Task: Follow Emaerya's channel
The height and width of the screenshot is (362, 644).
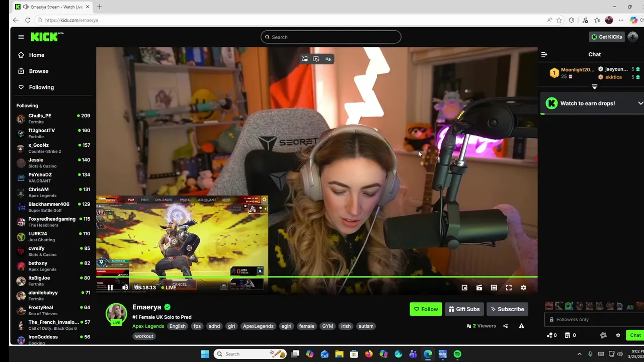Action: [426, 309]
